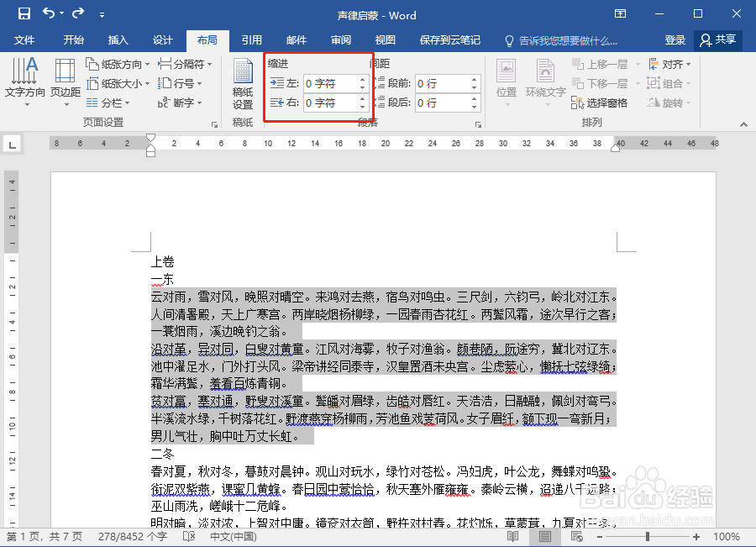
Task: Click the proofing errors icon in status bar
Action: pyautogui.click(x=188, y=536)
